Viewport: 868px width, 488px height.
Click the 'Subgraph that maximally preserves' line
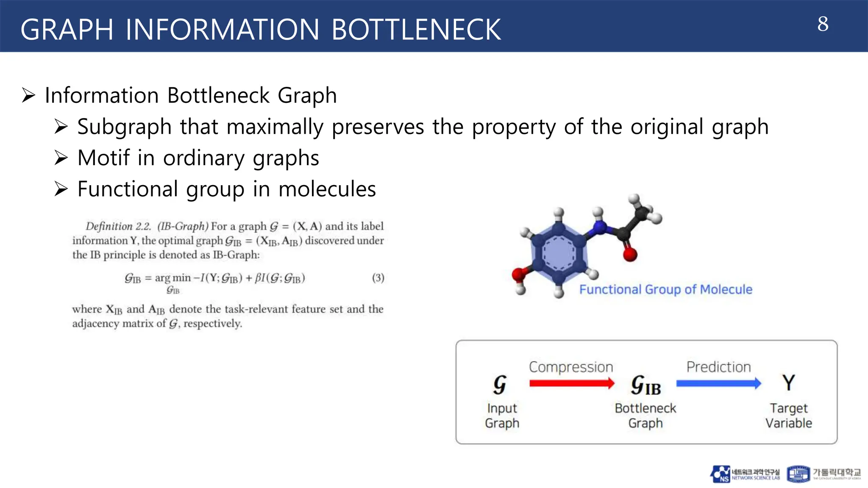click(x=423, y=127)
